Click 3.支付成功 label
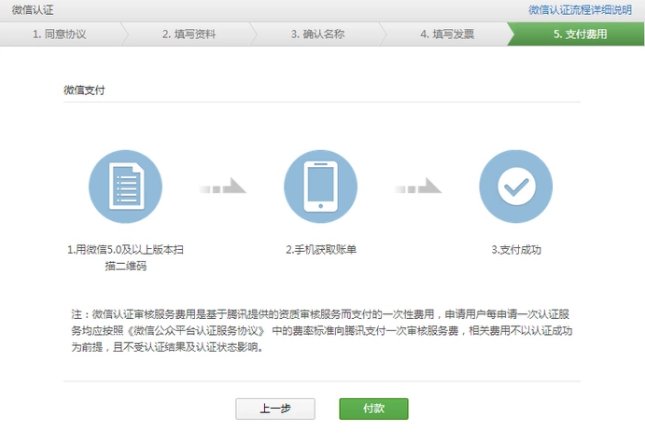 (x=516, y=249)
